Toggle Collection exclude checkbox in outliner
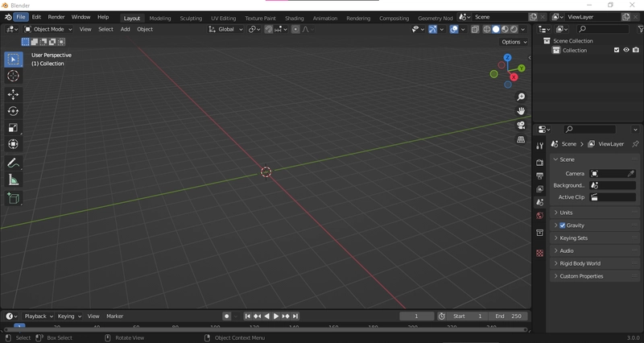Image resolution: width=644 pixels, height=343 pixels. (617, 50)
